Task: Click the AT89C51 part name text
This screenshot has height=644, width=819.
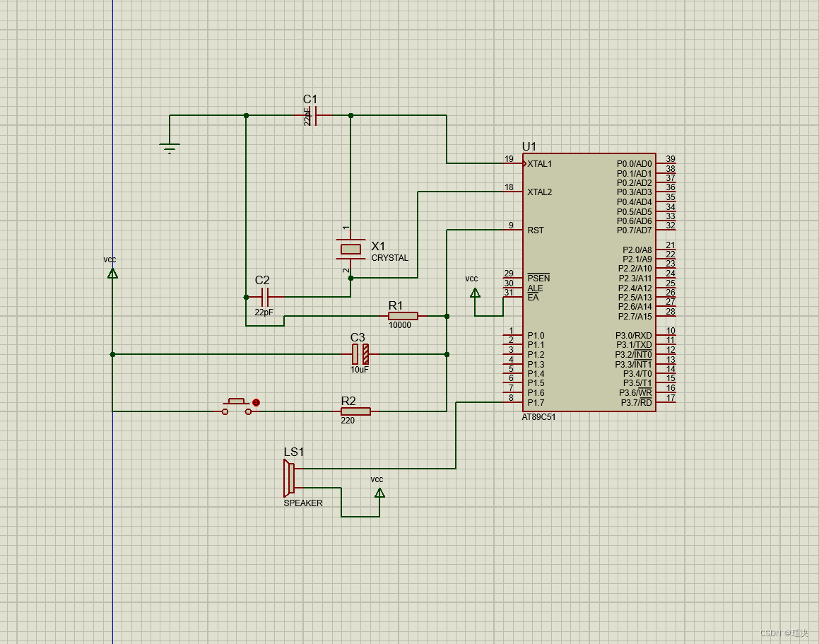Action: click(x=538, y=417)
